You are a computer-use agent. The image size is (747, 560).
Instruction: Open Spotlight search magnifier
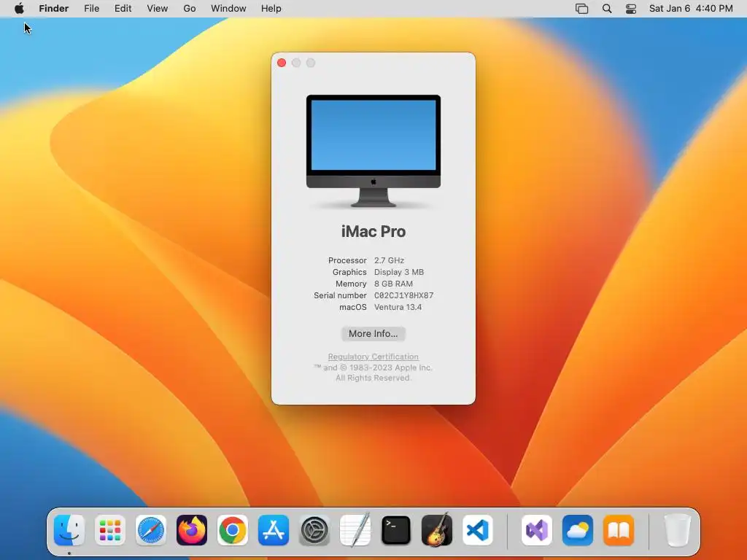click(x=607, y=9)
